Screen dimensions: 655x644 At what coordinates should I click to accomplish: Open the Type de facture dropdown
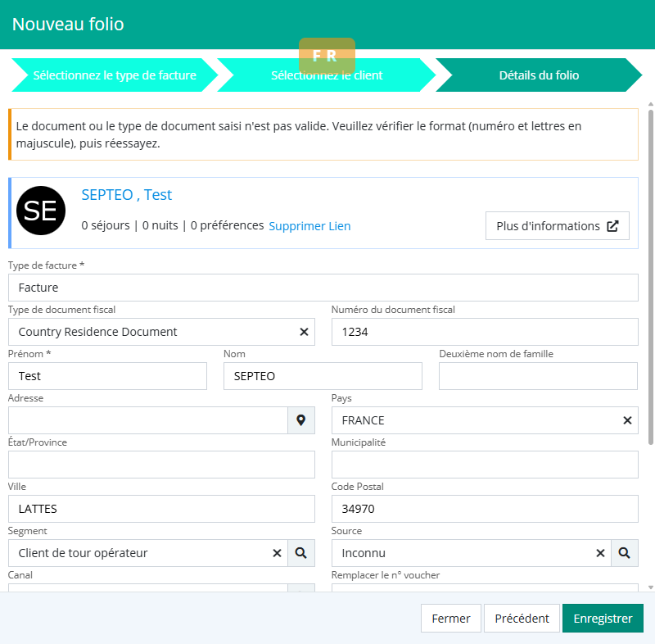click(323, 288)
